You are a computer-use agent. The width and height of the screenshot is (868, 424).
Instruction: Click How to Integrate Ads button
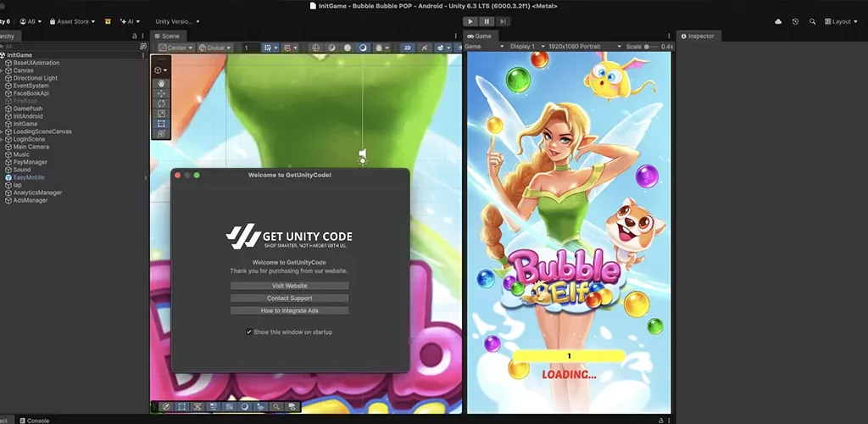[290, 310]
